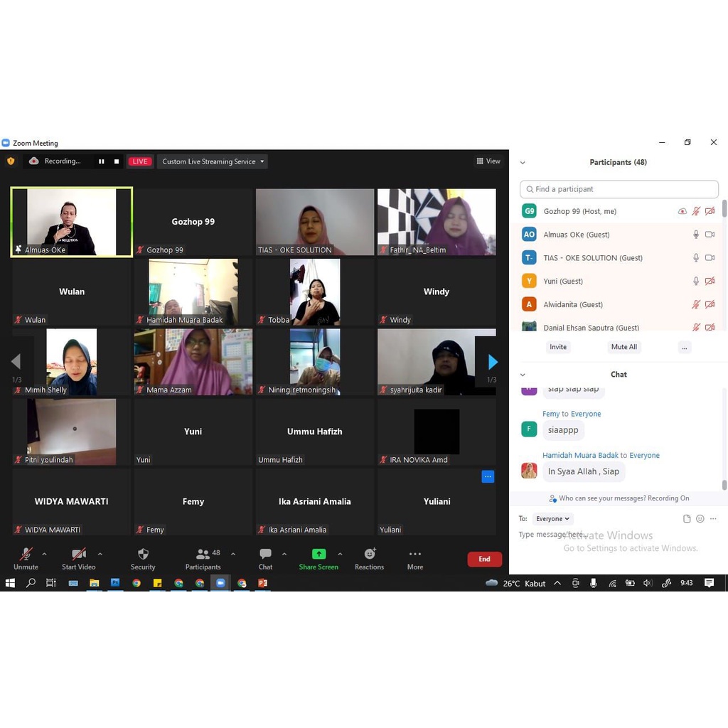Screen dimensions: 728x728
Task: Click the Invite button
Action: tap(558, 347)
